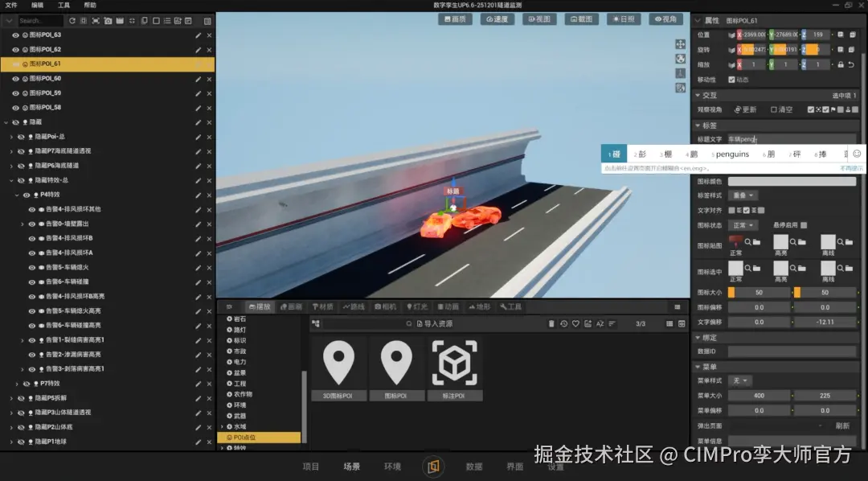Open the 菜单样式 无 dropdown
This screenshot has width=868, height=481.
740,380
